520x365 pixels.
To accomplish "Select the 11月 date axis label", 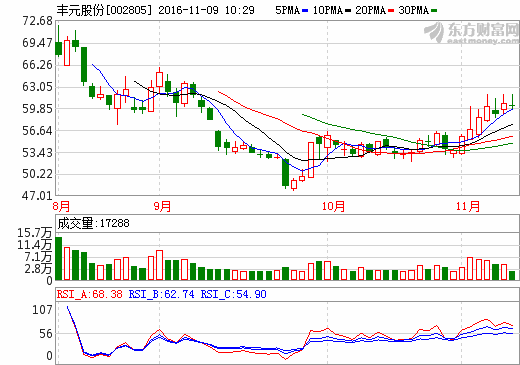I will pyautogui.click(x=468, y=206).
